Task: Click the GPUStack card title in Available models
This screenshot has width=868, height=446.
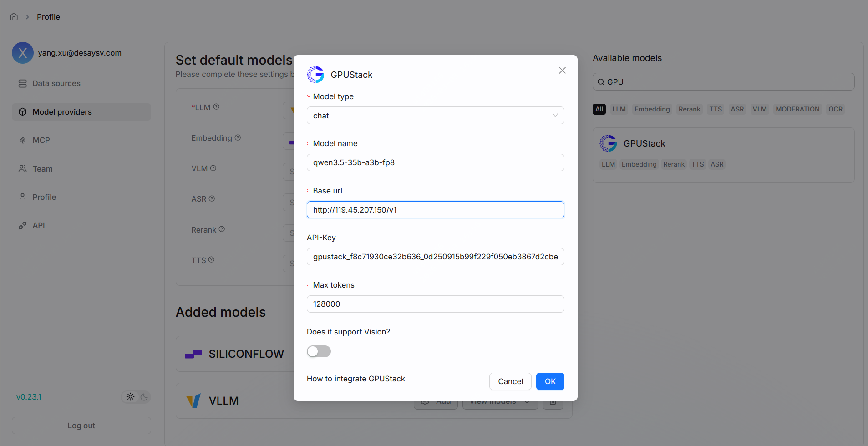Action: pyautogui.click(x=644, y=143)
